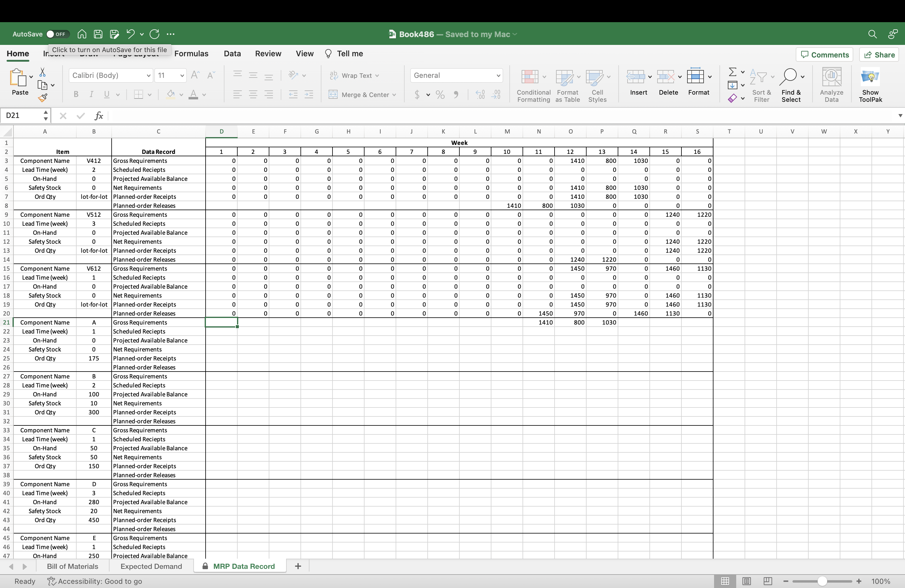The height and width of the screenshot is (588, 905).
Task: Adjust the zoom slider handle
Action: tap(822, 581)
